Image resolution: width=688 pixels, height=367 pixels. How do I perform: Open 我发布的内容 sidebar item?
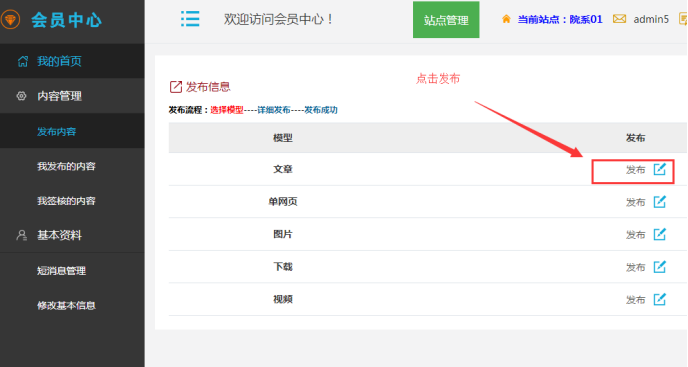click(x=72, y=166)
